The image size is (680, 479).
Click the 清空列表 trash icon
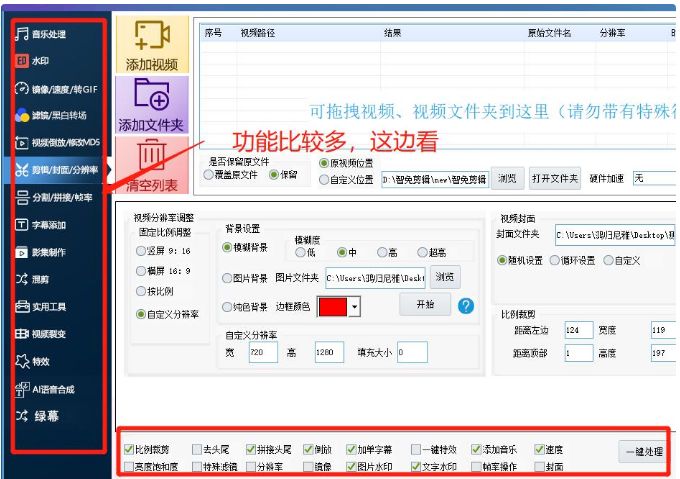coord(152,157)
